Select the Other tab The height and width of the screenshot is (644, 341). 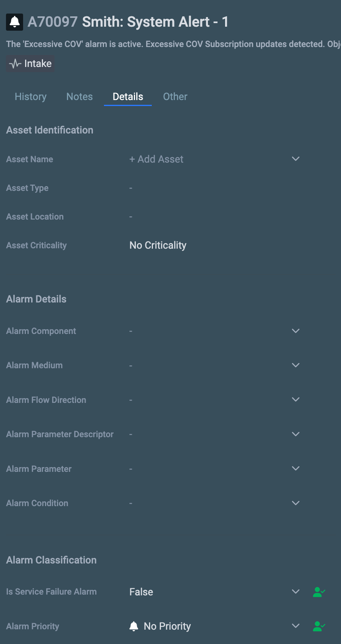175,97
